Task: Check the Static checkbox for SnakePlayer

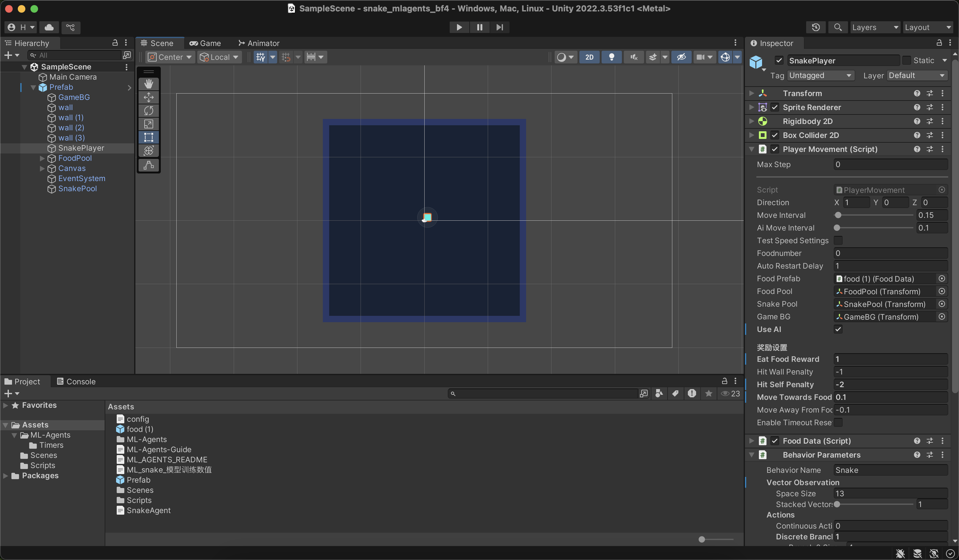Action: pyautogui.click(x=906, y=61)
